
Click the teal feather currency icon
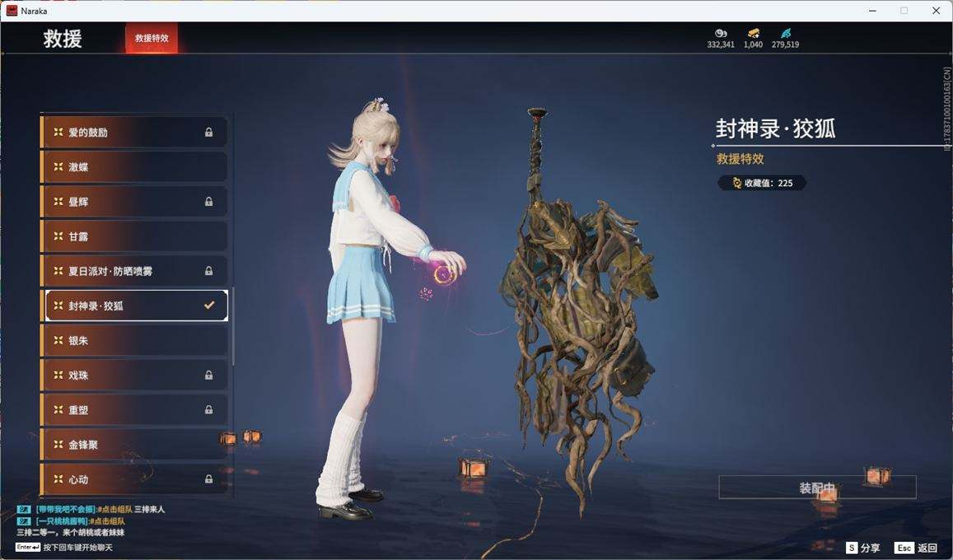click(x=786, y=34)
